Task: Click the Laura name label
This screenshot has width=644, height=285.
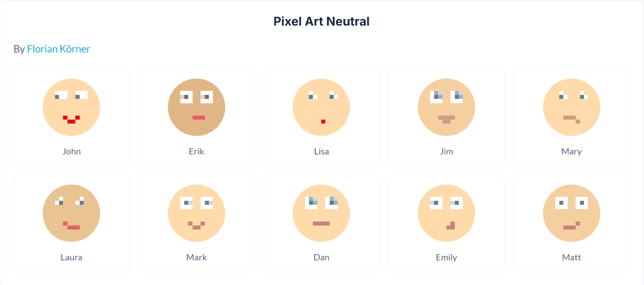Action: coord(71,258)
